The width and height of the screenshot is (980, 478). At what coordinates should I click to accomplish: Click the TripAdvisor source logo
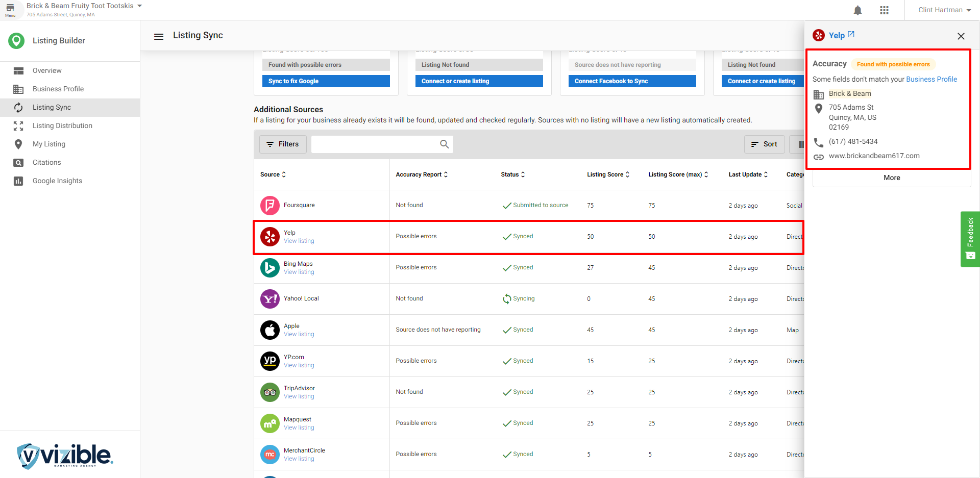coord(269,392)
